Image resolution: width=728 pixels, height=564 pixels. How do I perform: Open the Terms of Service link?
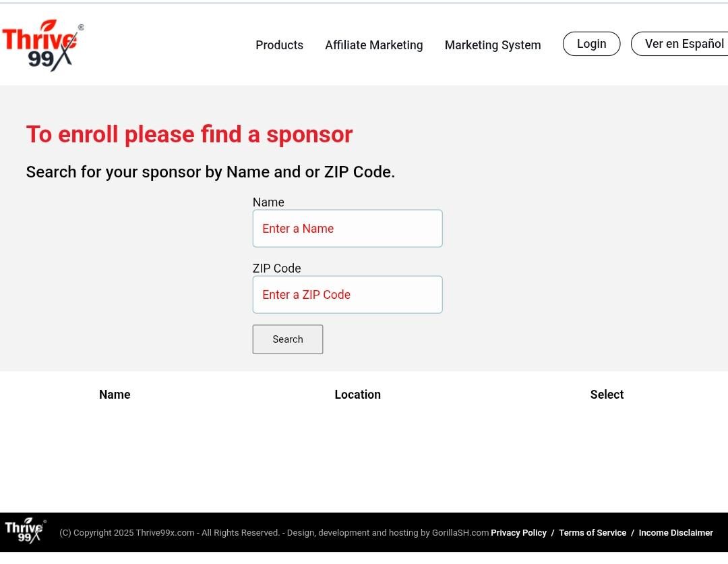[x=592, y=533]
